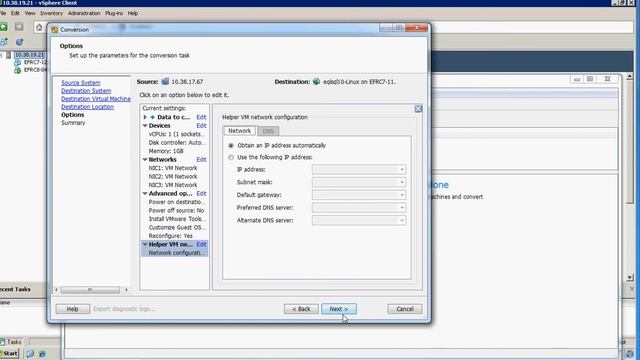Screen dimensions: 640x360
Task: Click the Start button
Action: (9, 354)
